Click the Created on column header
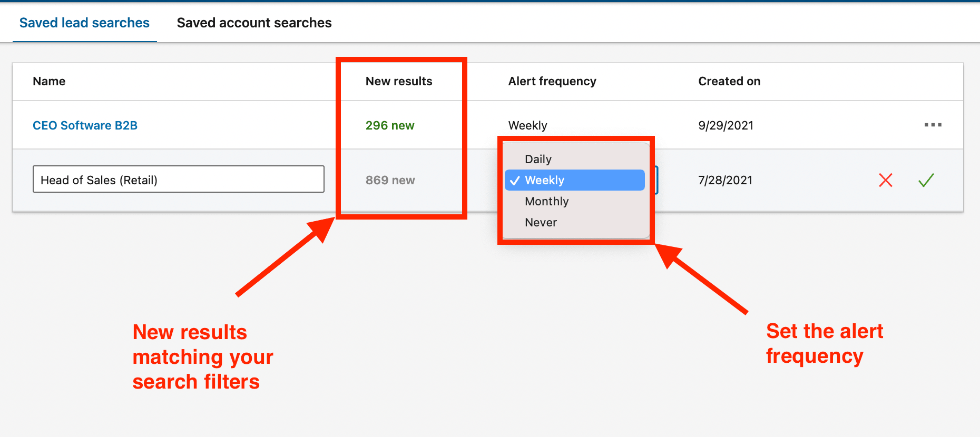980x437 pixels. tap(729, 81)
